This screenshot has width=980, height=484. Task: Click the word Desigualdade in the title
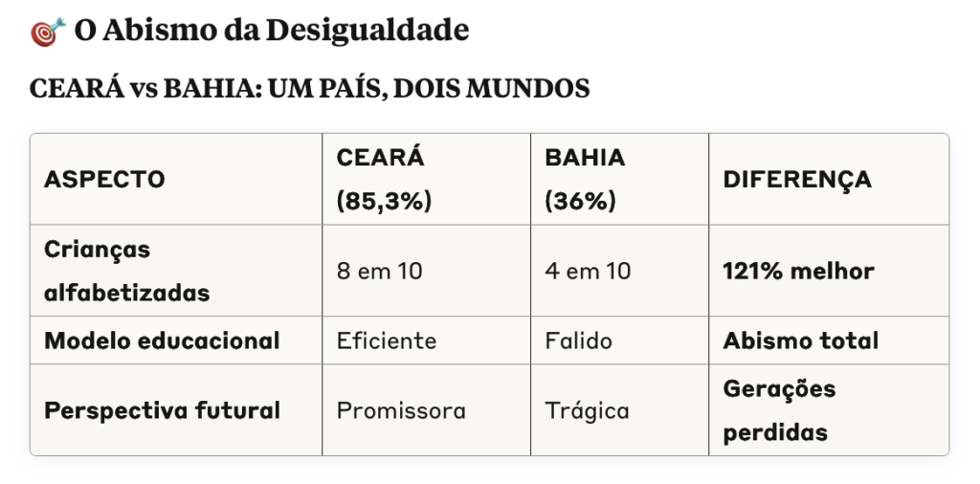tap(367, 31)
